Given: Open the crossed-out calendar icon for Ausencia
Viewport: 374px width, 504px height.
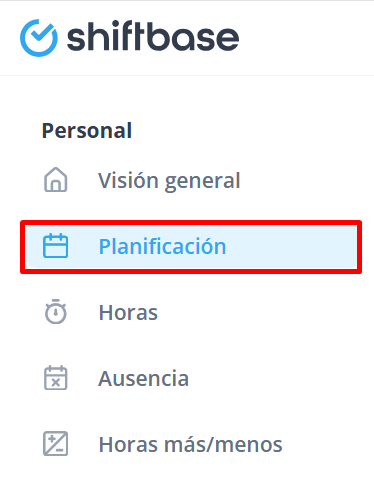Looking at the screenshot, I should click(56, 378).
